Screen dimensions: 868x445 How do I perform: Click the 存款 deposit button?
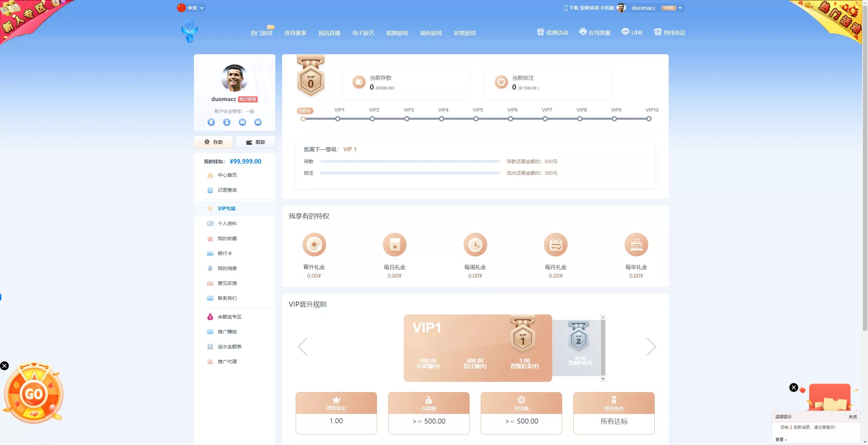tap(214, 142)
